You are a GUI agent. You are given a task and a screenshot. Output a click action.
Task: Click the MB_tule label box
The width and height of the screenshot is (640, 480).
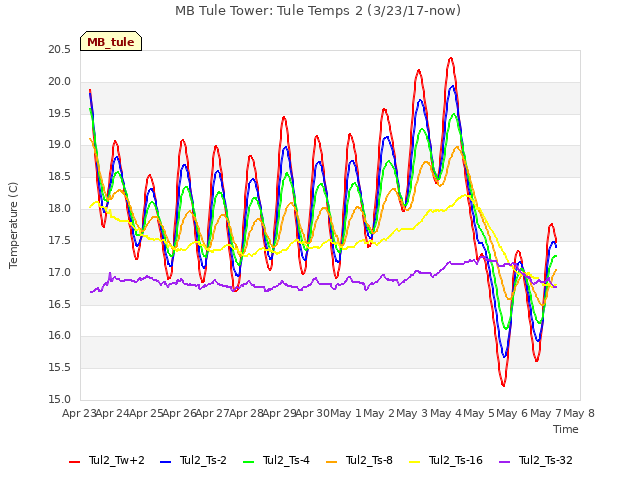111,41
